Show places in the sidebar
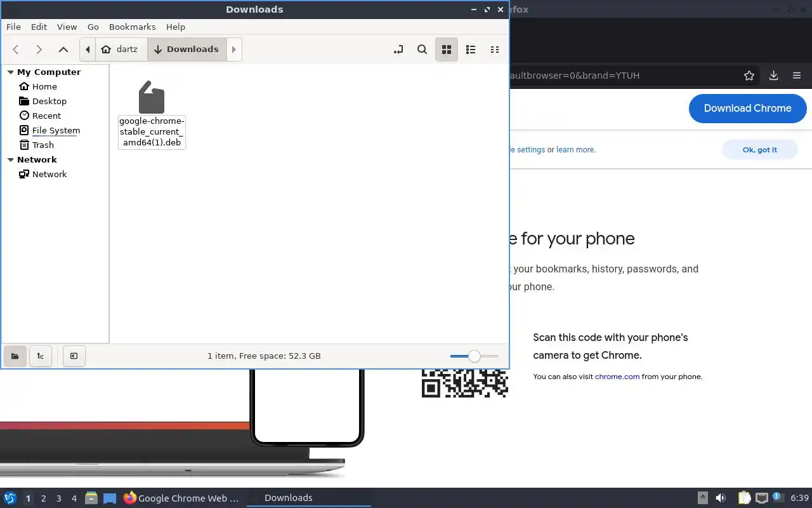812x508 pixels. 15,356
